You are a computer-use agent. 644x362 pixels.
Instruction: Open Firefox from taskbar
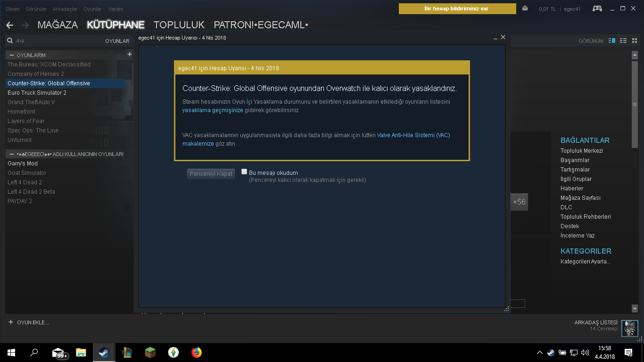point(197,352)
